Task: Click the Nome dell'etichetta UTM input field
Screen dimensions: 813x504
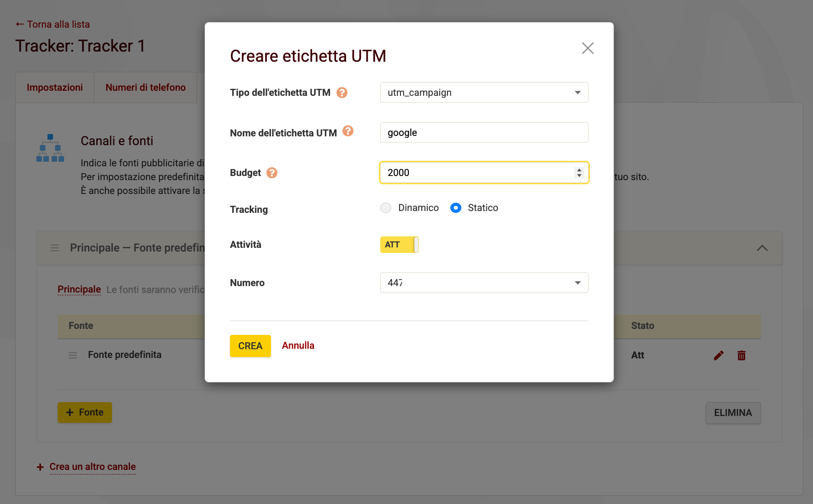Action: coord(484,132)
